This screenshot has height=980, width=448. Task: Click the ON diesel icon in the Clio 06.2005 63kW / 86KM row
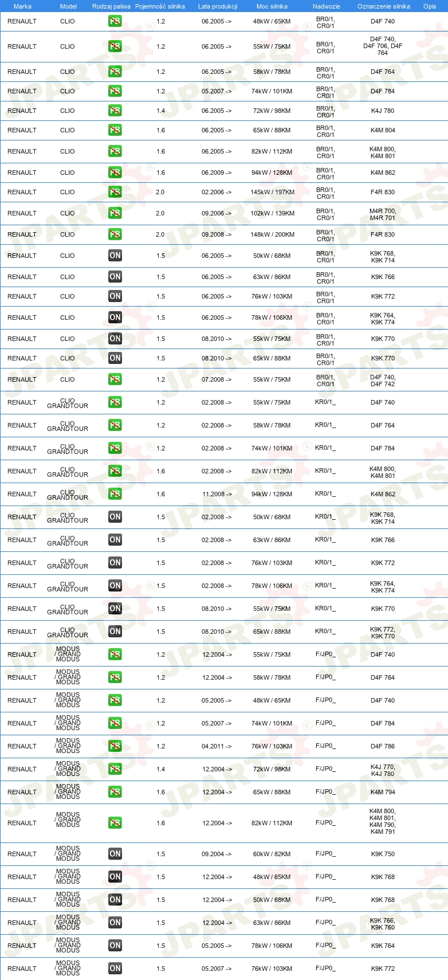115,277
